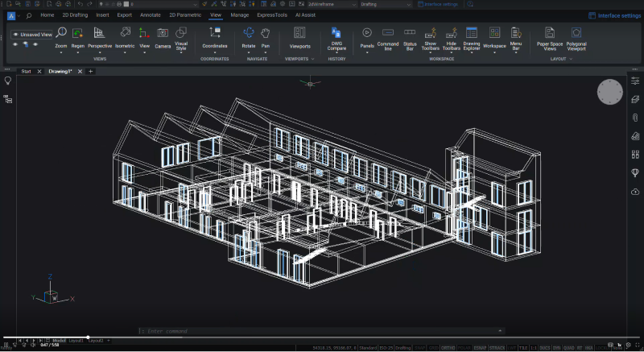Switch to Layout2 tab
The width and height of the screenshot is (644, 352).
pyautogui.click(x=96, y=341)
